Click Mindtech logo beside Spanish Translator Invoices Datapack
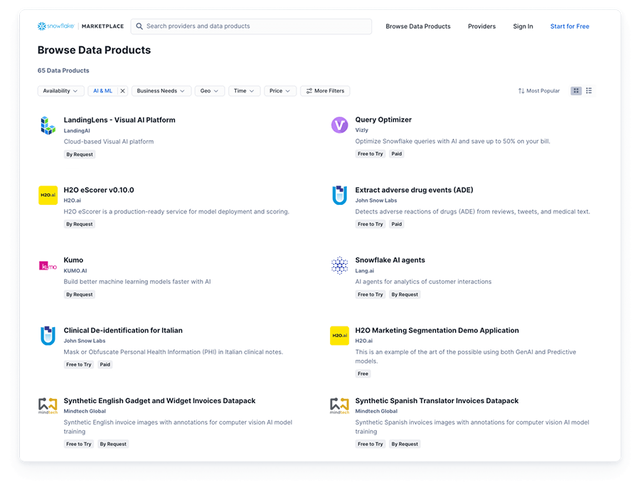Image resolution: width=640 pixels, height=490 pixels. (339, 406)
